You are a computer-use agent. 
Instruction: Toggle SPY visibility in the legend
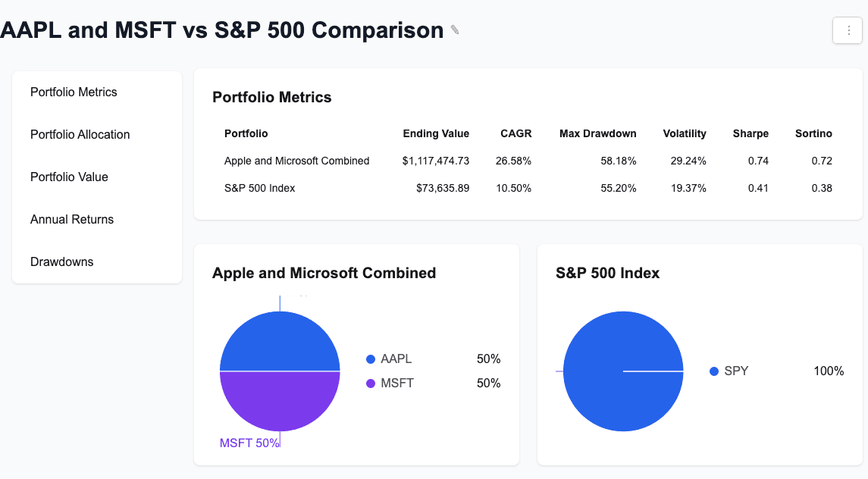[735, 371]
